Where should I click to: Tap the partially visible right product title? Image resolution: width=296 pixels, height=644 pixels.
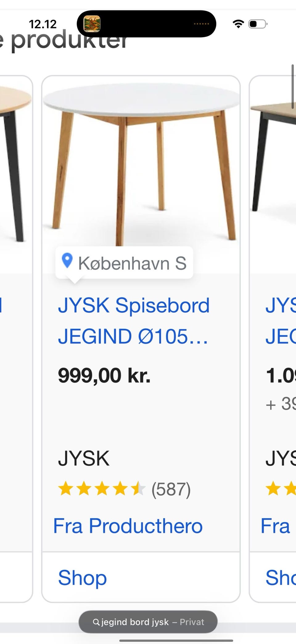[x=281, y=321]
